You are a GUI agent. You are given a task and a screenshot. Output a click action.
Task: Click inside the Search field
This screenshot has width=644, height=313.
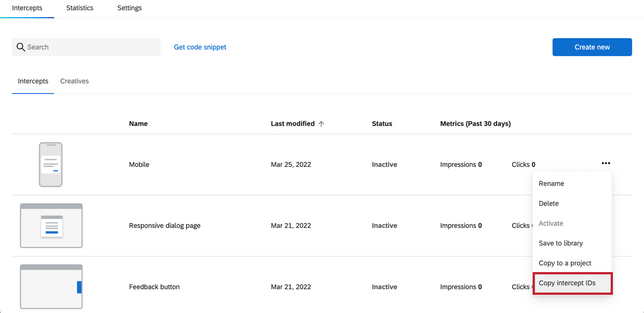tap(86, 47)
